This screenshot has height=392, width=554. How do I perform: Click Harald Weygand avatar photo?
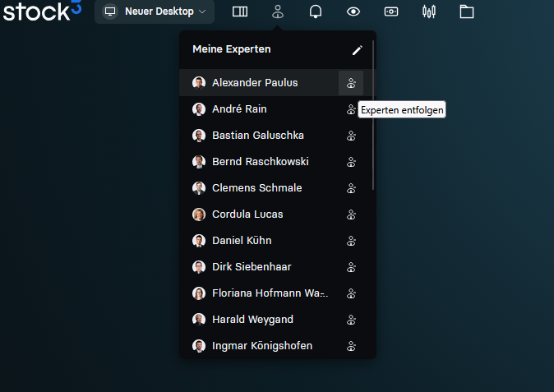coord(199,320)
